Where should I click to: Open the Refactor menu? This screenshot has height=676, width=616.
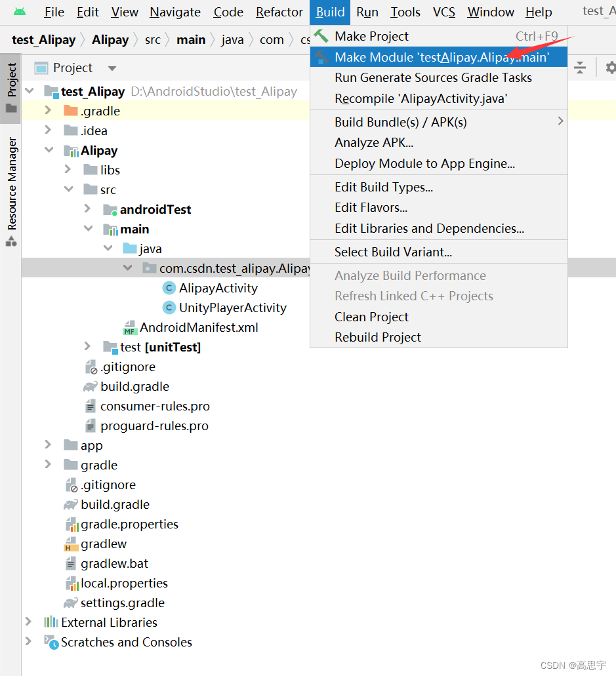coord(279,12)
